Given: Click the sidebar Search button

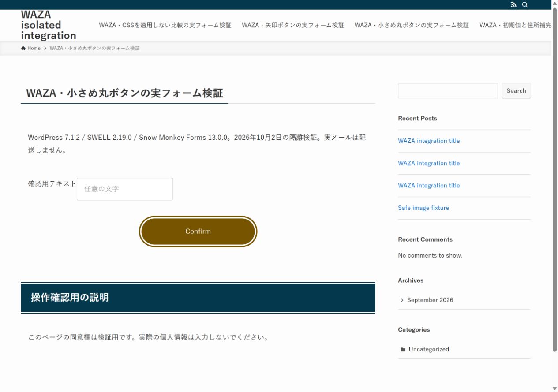Looking at the screenshot, I should click(x=516, y=91).
